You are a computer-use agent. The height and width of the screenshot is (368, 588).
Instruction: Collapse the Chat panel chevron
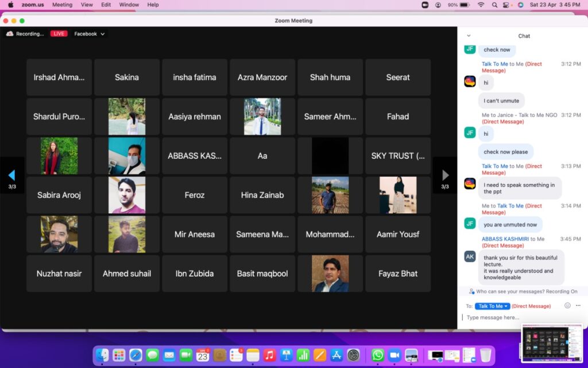point(469,36)
